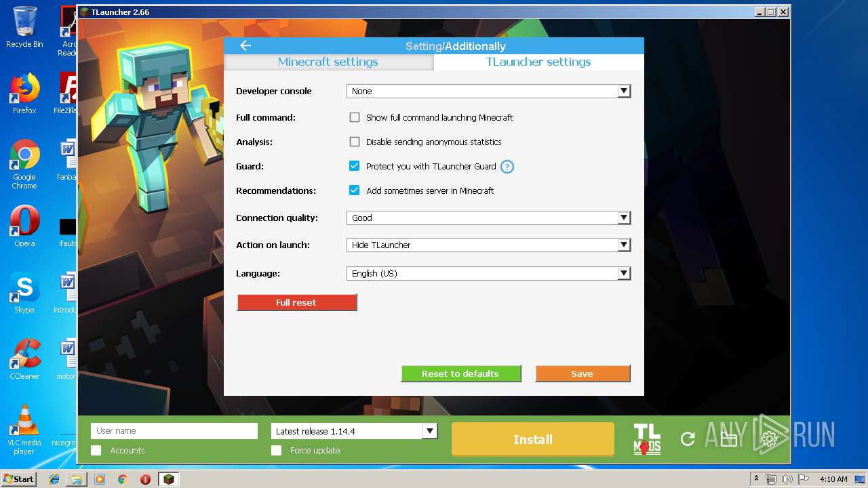Open network icon in system tray
Viewport: 868px width, 488px height.
tap(771, 479)
